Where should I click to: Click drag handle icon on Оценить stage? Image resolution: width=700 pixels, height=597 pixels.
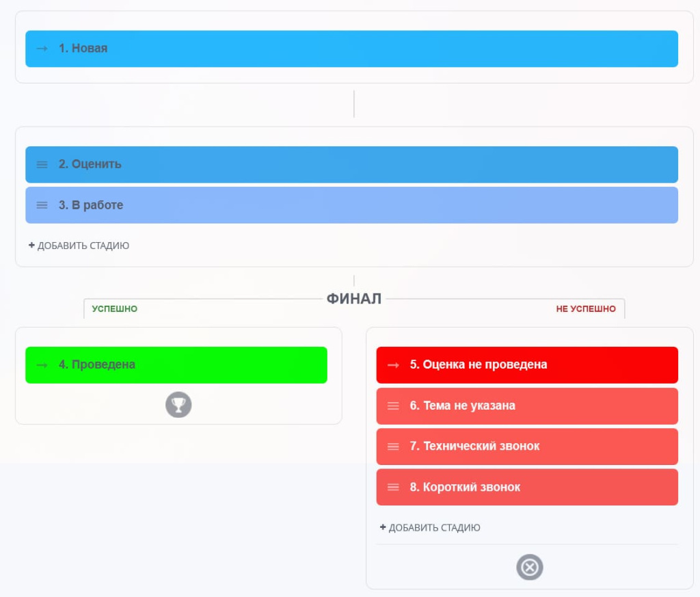tap(42, 164)
